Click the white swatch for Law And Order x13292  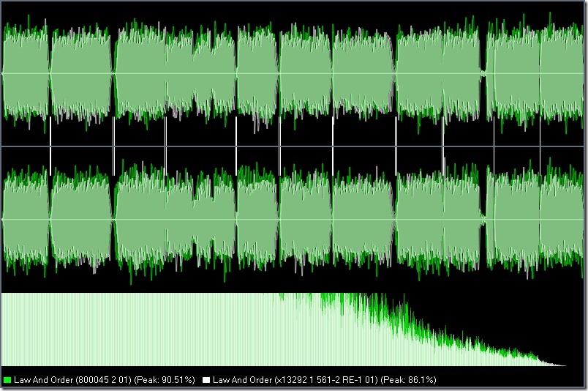(x=206, y=380)
